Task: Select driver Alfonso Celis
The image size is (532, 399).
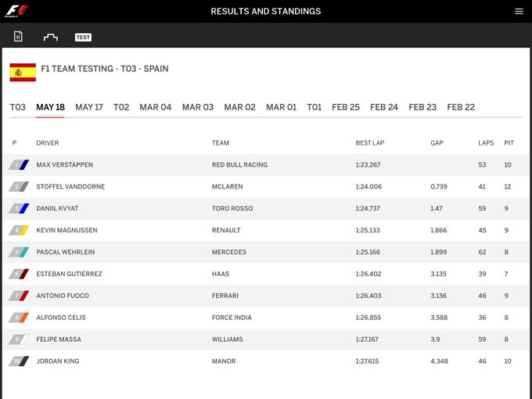Action: pyautogui.click(x=61, y=317)
